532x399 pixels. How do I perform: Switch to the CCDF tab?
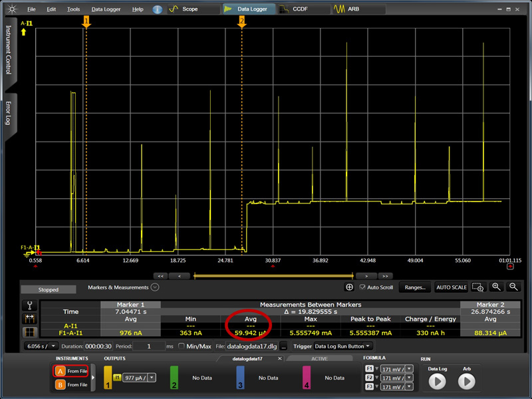(x=304, y=9)
